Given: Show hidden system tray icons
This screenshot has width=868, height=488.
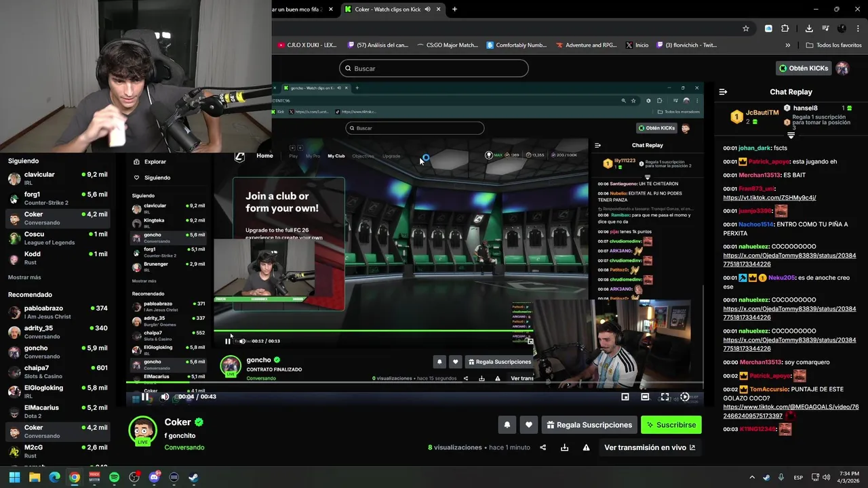Looking at the screenshot, I should [x=751, y=477].
